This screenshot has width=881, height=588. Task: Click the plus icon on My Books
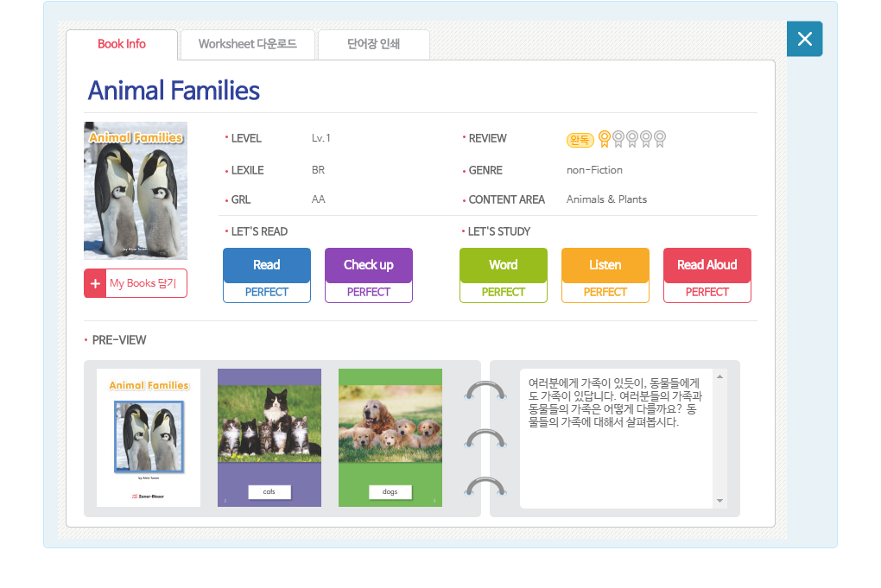pos(95,283)
